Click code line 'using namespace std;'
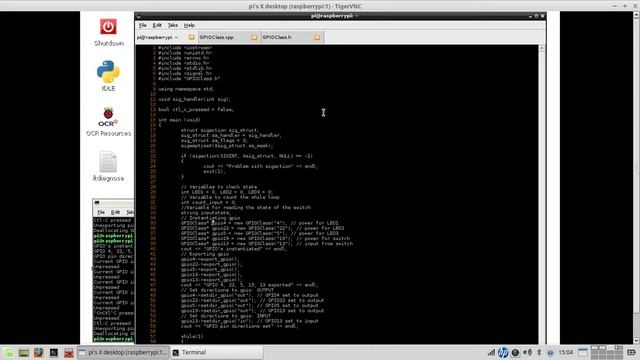This screenshot has width=640, height=360. (x=186, y=89)
